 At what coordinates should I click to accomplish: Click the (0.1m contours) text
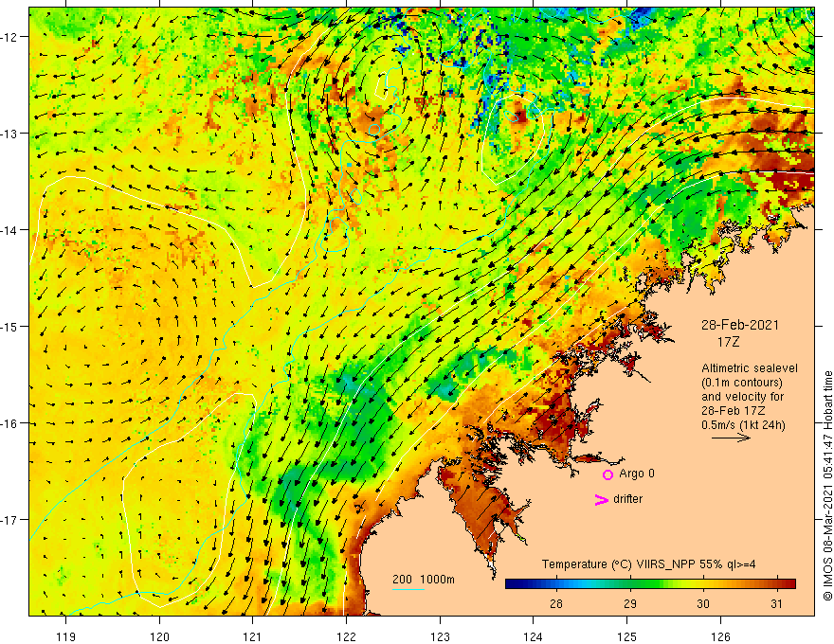[742, 383]
